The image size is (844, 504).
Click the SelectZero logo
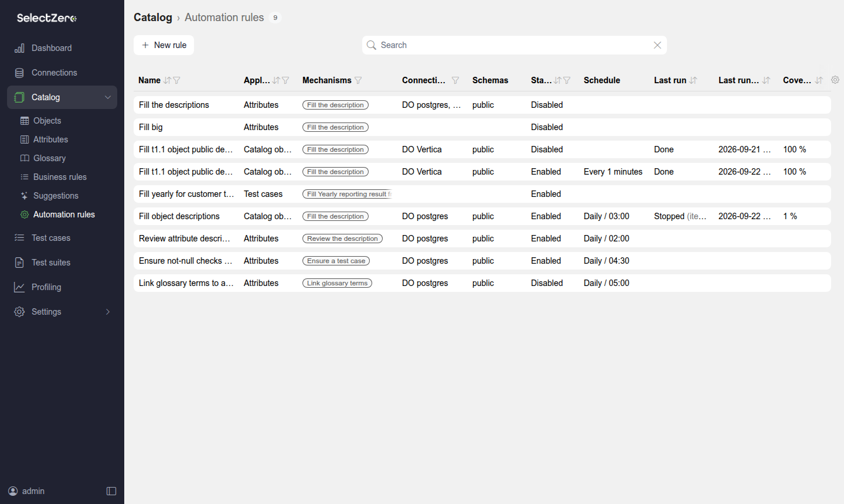click(x=47, y=18)
